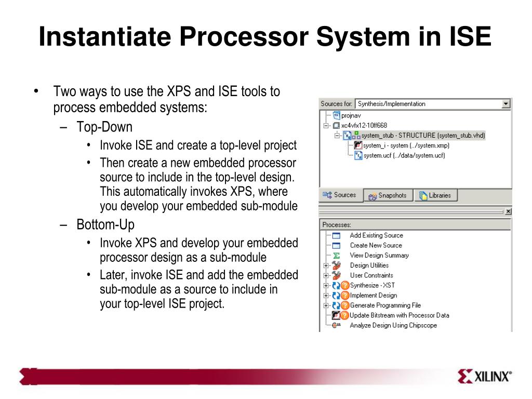
Task: Click the Implement Design process arrows icon
Action: pyautogui.click(x=336, y=296)
